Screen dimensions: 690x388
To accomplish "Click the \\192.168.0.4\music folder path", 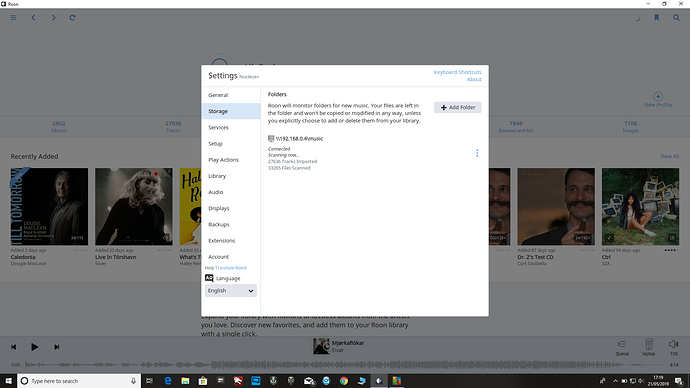I will [299, 139].
